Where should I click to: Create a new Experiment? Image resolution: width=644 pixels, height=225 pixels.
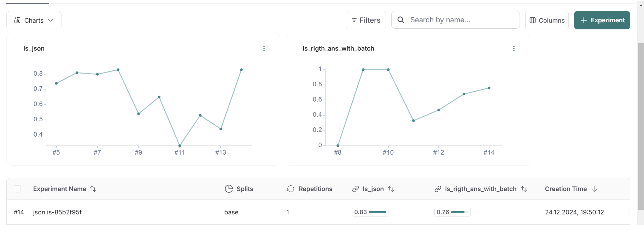point(602,20)
